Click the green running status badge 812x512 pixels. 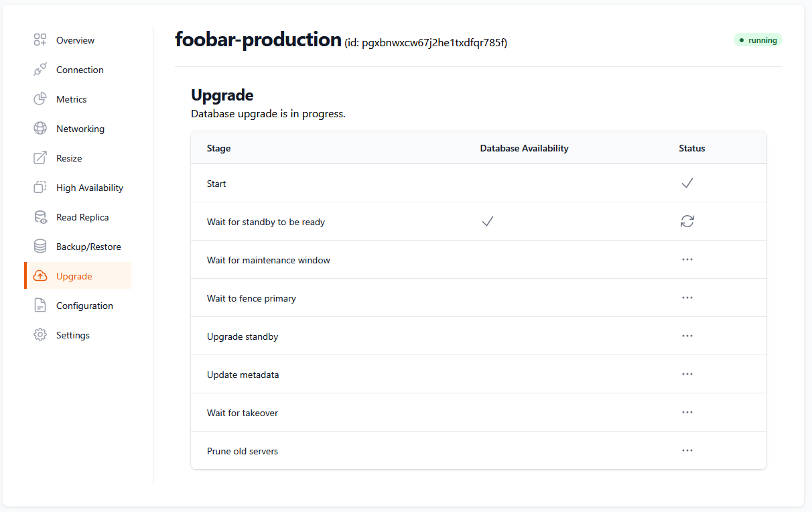[x=758, y=40]
